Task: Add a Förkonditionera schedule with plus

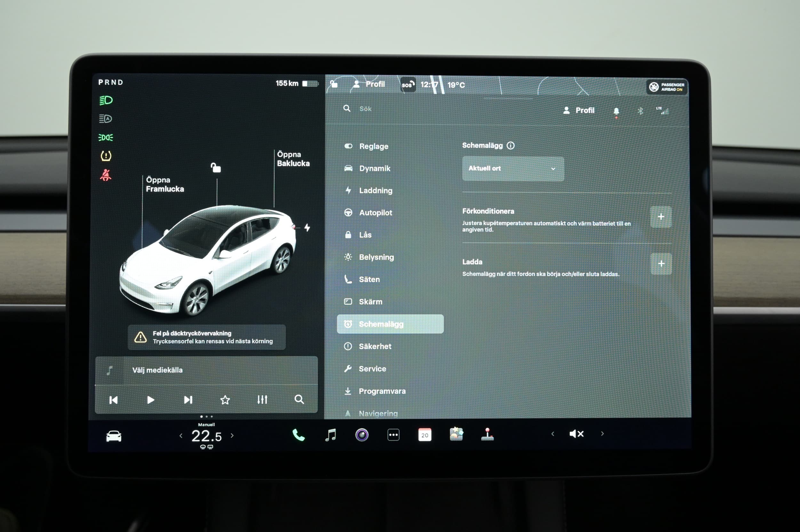Action: [x=660, y=217]
